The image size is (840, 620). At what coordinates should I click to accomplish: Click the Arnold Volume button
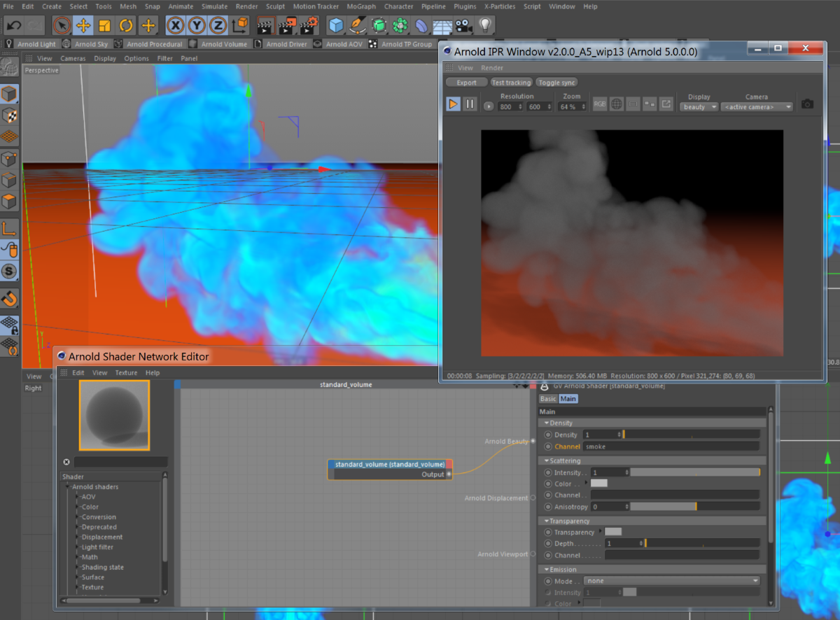click(x=218, y=44)
